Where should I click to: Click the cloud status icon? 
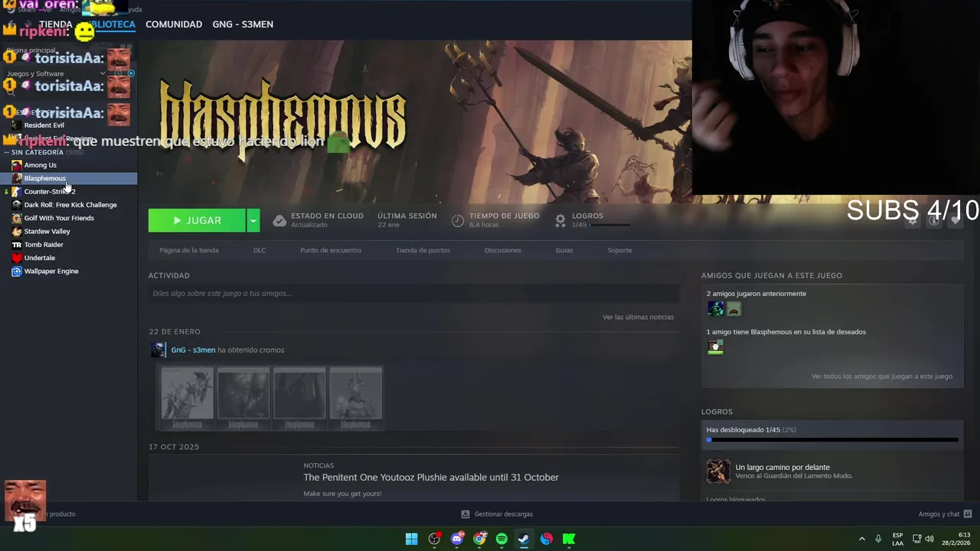tap(279, 220)
